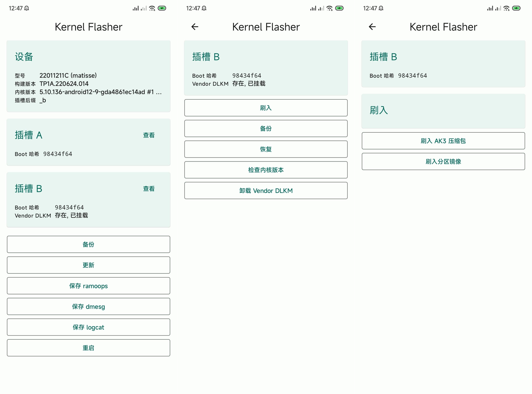Viewport: 532px width, 394px height.
Task: Tap 备份 button in left screen
Action: 88,244
